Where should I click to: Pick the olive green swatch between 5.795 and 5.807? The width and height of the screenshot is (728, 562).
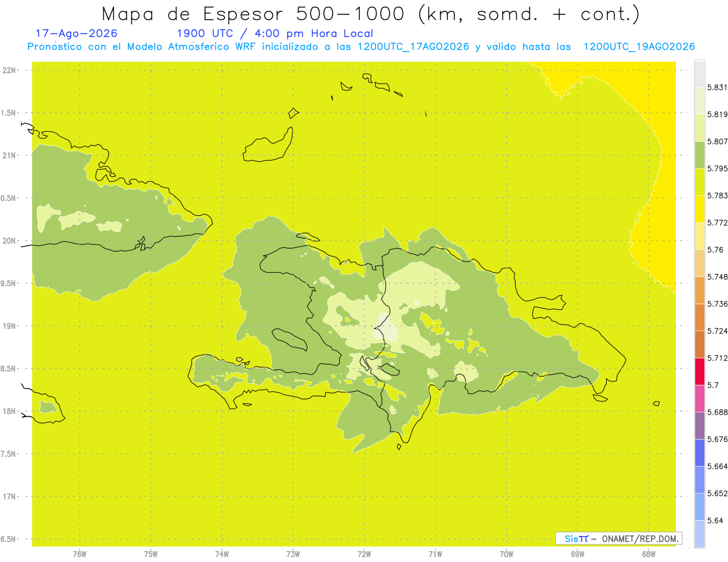coord(699,155)
